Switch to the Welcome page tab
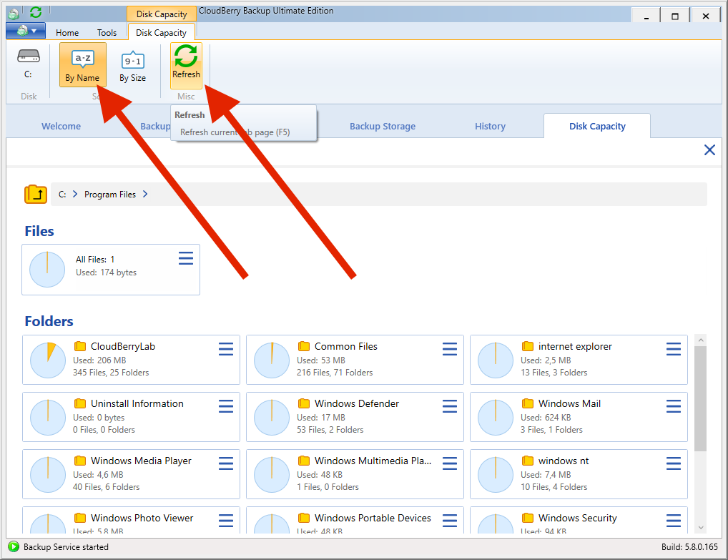Image resolution: width=728 pixels, height=560 pixels. coord(61,127)
